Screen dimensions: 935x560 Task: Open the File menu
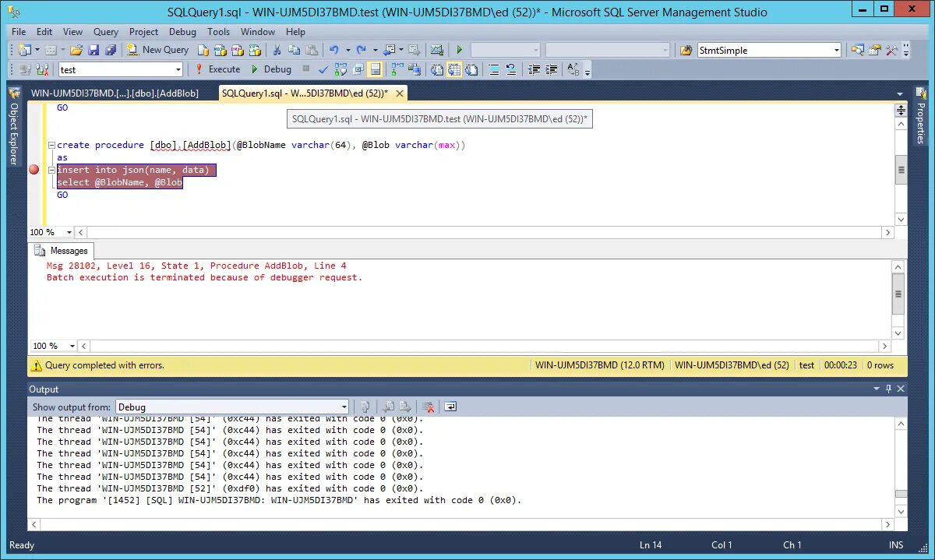tap(19, 32)
